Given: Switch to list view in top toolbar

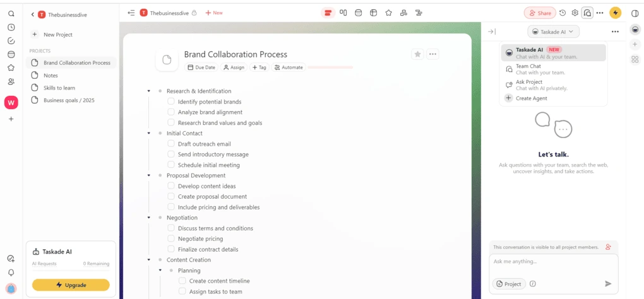Looking at the screenshot, I should [328, 13].
